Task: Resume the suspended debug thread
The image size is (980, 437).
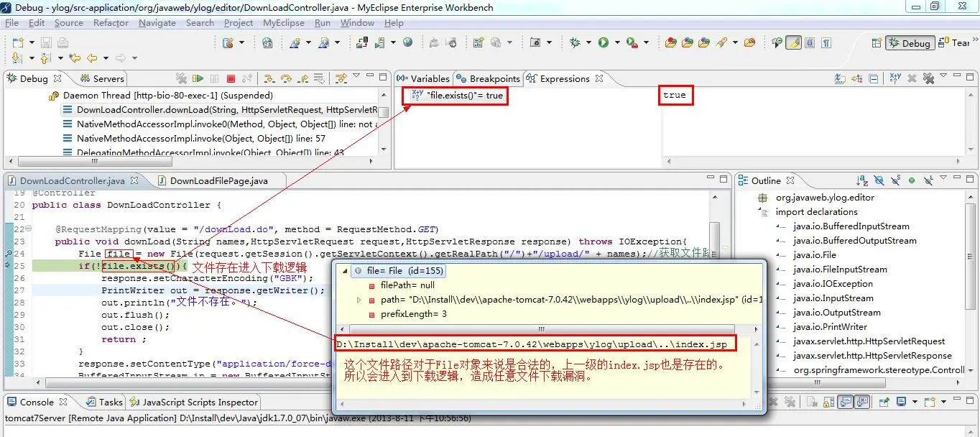Action: tap(198, 78)
